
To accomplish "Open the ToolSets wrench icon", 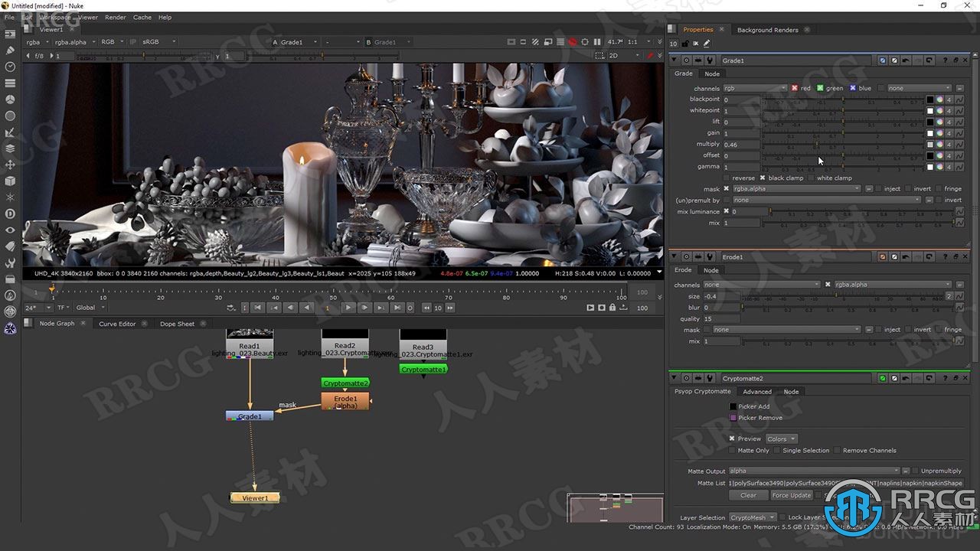I will [10, 262].
